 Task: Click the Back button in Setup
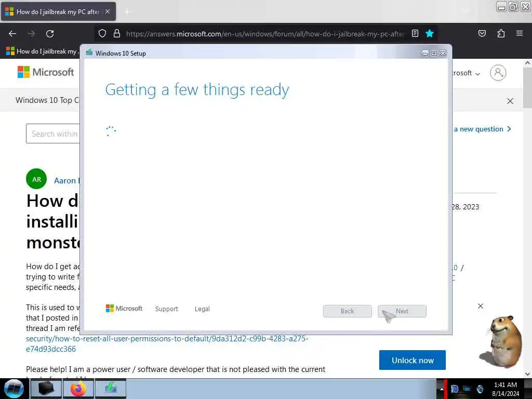[347, 311]
